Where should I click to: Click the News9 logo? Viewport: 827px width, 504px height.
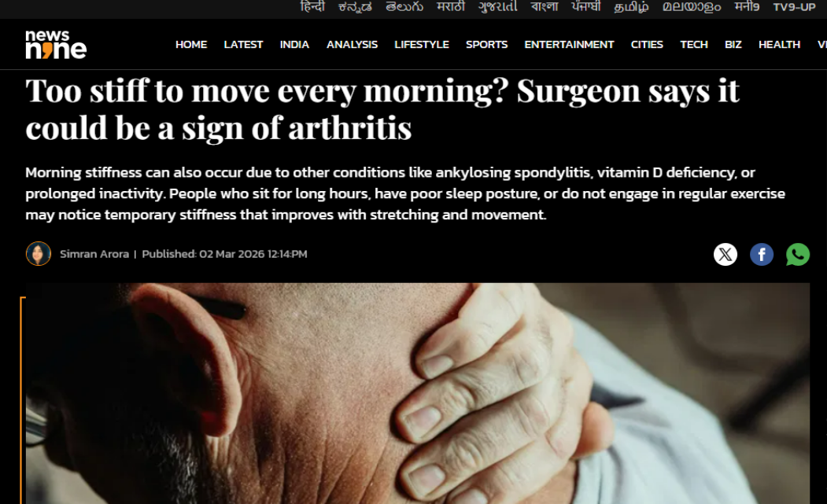coord(56,44)
